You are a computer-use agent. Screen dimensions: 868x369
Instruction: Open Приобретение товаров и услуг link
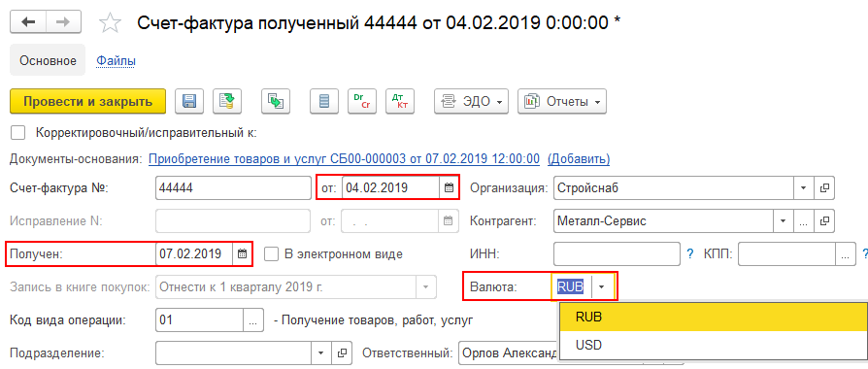click(345, 159)
